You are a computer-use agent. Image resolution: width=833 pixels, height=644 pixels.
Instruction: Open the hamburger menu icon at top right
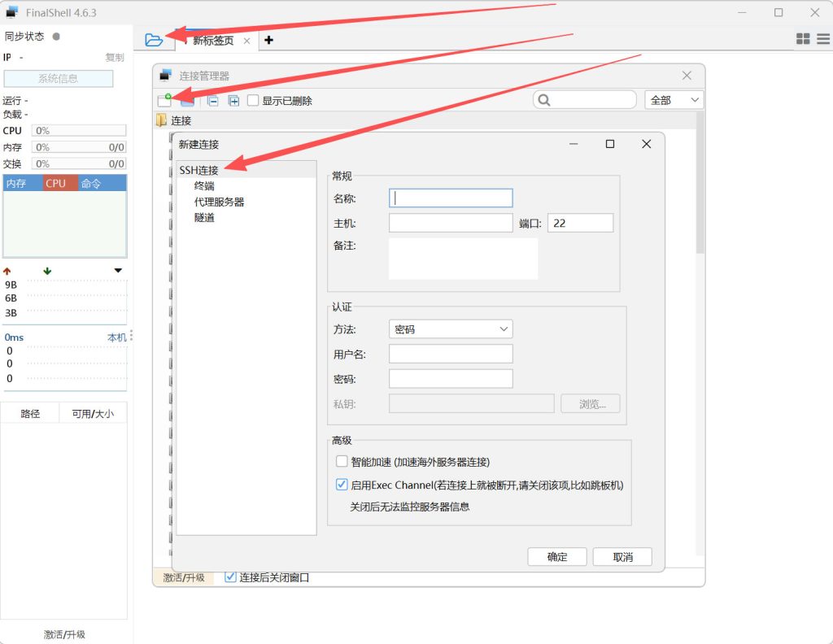822,39
